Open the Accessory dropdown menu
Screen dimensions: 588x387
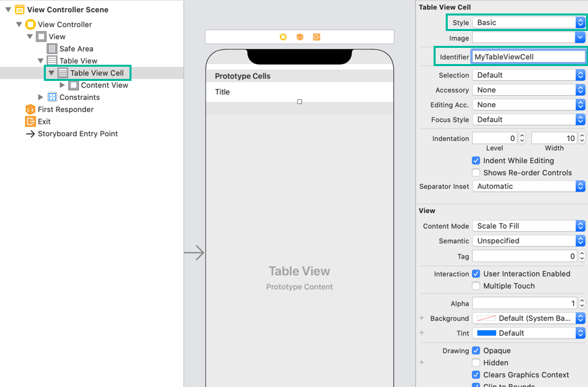coord(528,90)
